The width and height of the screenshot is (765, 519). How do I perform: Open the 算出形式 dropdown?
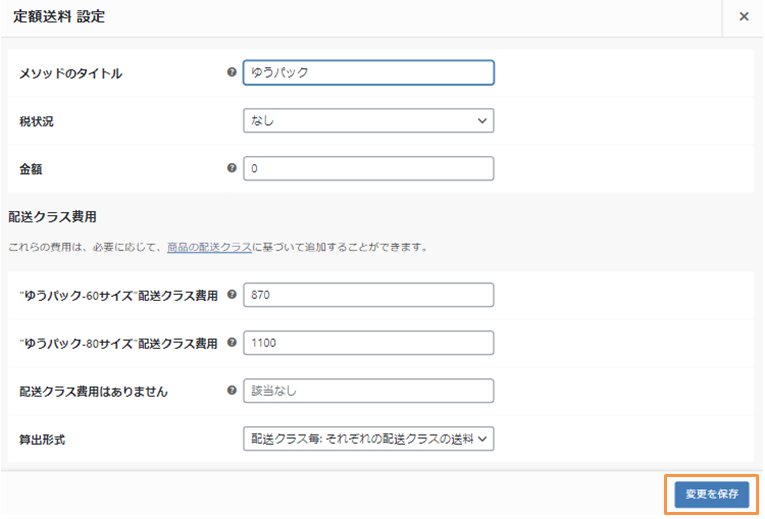pyautogui.click(x=368, y=439)
